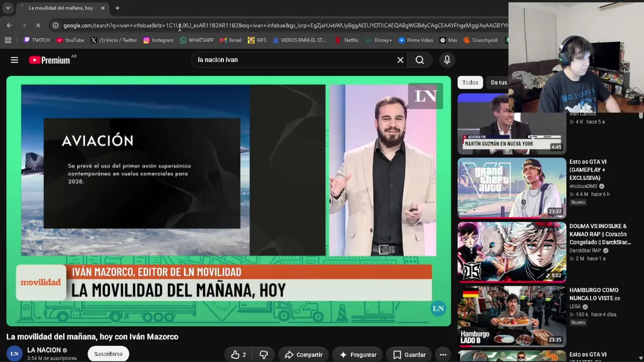The width and height of the screenshot is (644, 362).
Task: Open the Prime Video bookmark
Action: (416, 40)
